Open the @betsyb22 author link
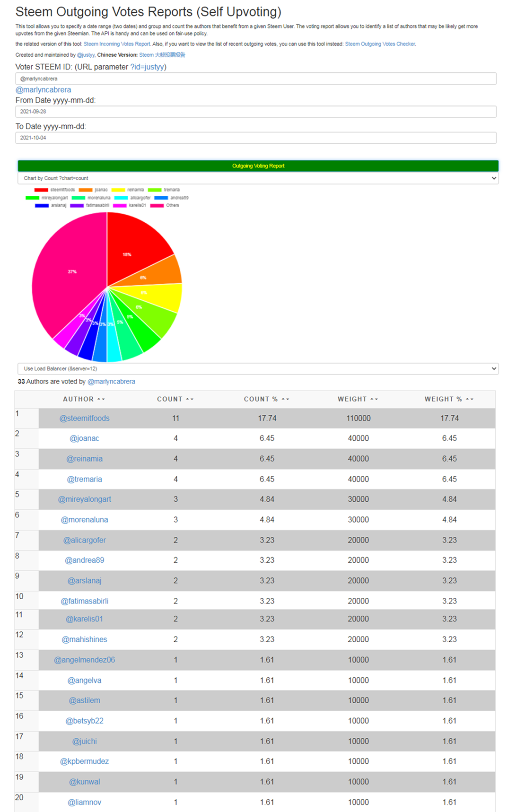 pos(84,721)
